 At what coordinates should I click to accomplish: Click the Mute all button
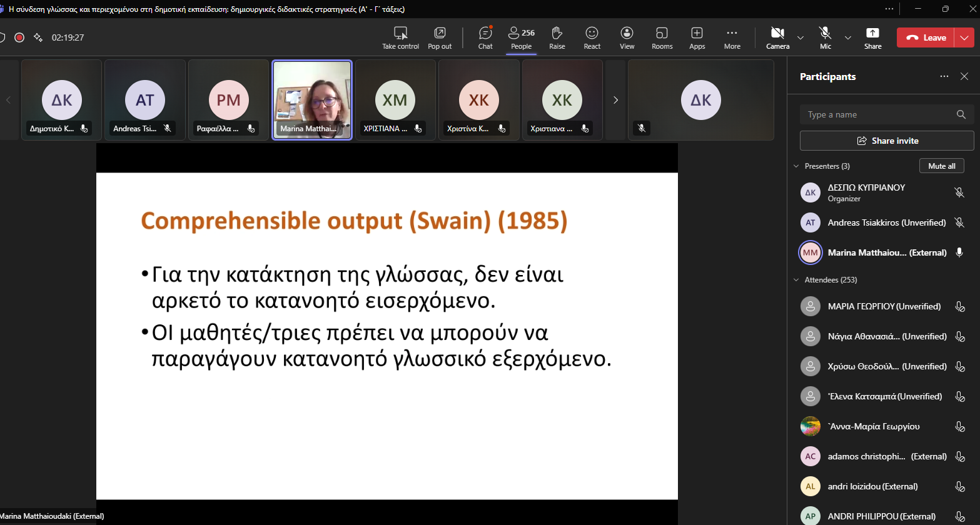pyautogui.click(x=941, y=166)
